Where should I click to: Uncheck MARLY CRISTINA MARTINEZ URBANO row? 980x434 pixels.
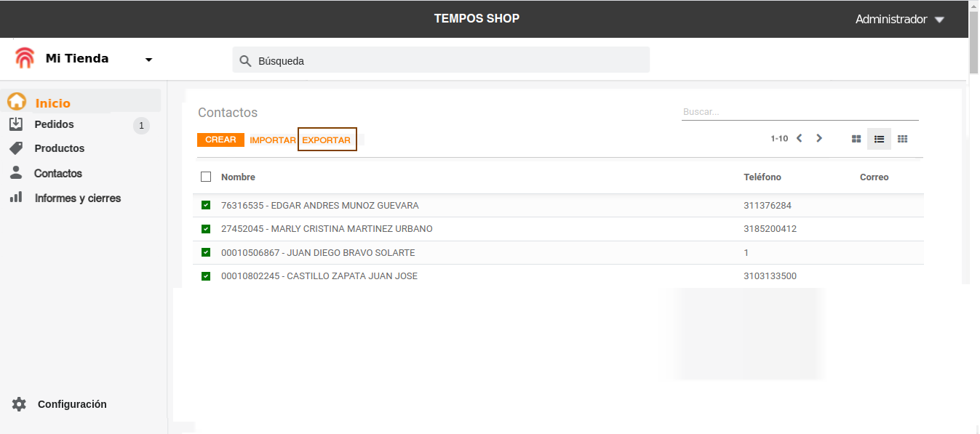pyautogui.click(x=206, y=229)
